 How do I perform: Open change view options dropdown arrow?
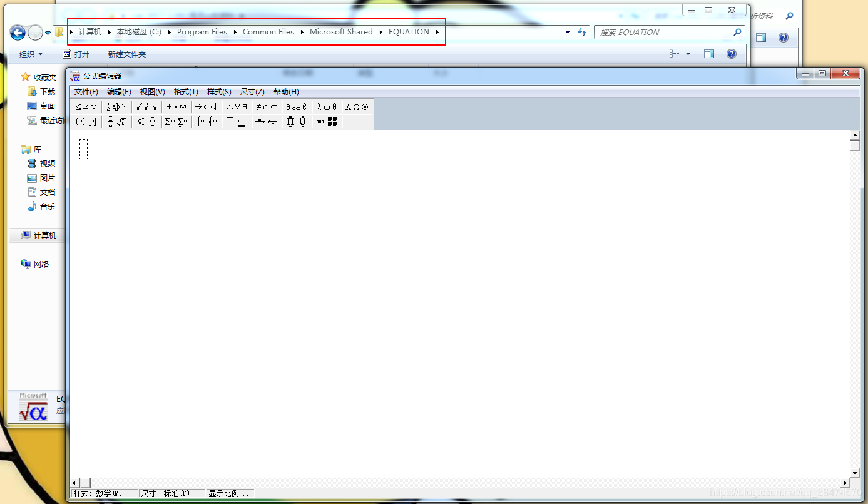point(688,54)
